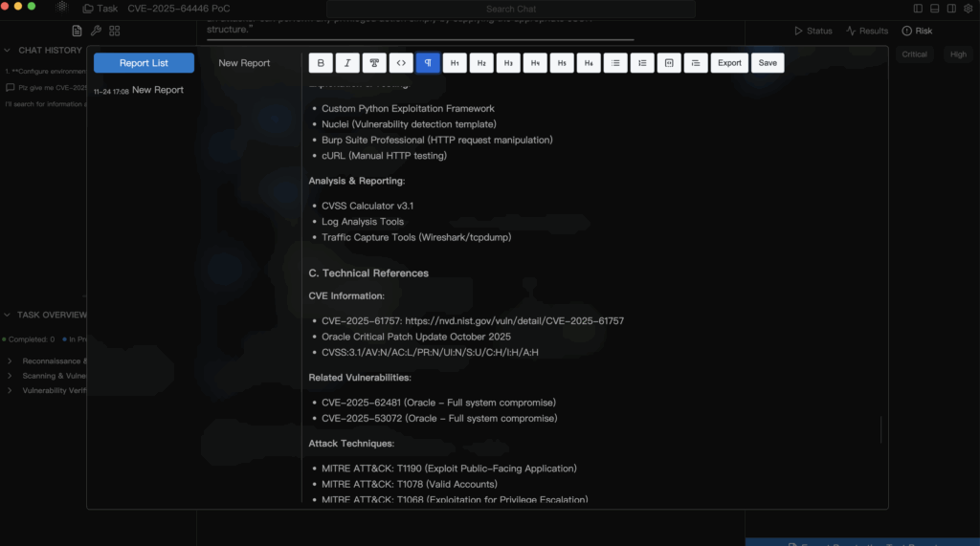Switch to the Risk tab
980x546 pixels.
click(917, 31)
